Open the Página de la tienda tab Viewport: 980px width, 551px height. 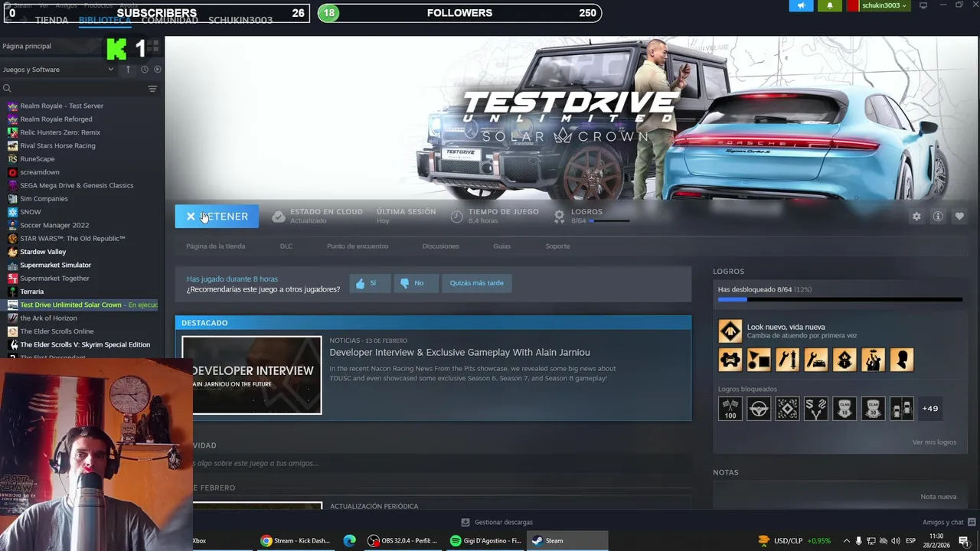coord(216,246)
